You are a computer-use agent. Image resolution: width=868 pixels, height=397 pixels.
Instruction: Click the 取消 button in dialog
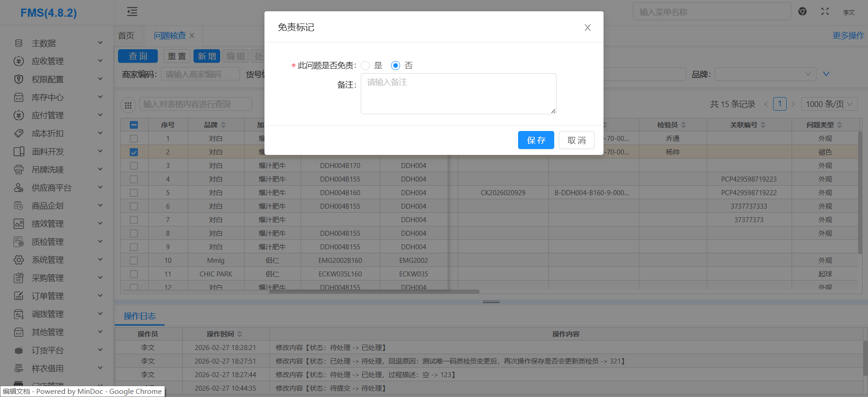[576, 140]
